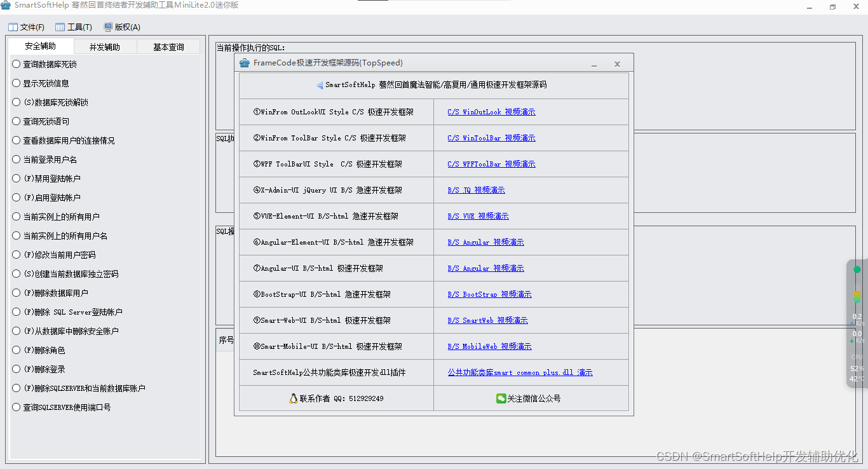Click ⑩Smart-Mobile-UI B/S-html row text
The image size is (868, 469).
pyautogui.click(x=327, y=346)
